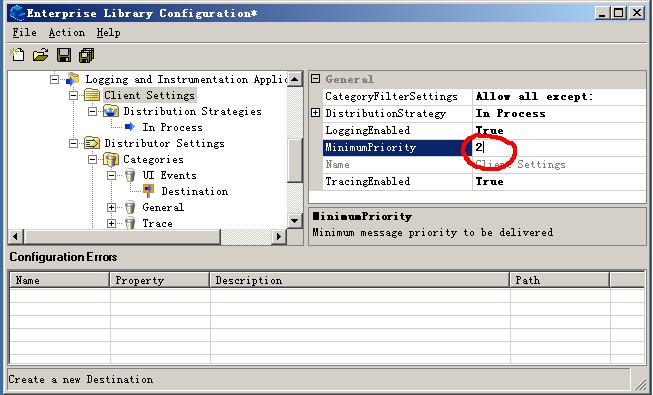Click the Allow all except value
Screen dimensions: 653x395
534,96
